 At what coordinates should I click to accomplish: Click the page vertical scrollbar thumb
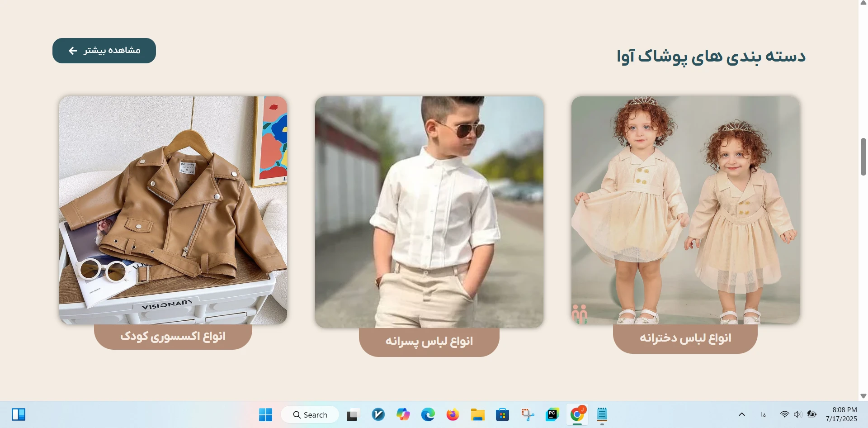point(863,157)
